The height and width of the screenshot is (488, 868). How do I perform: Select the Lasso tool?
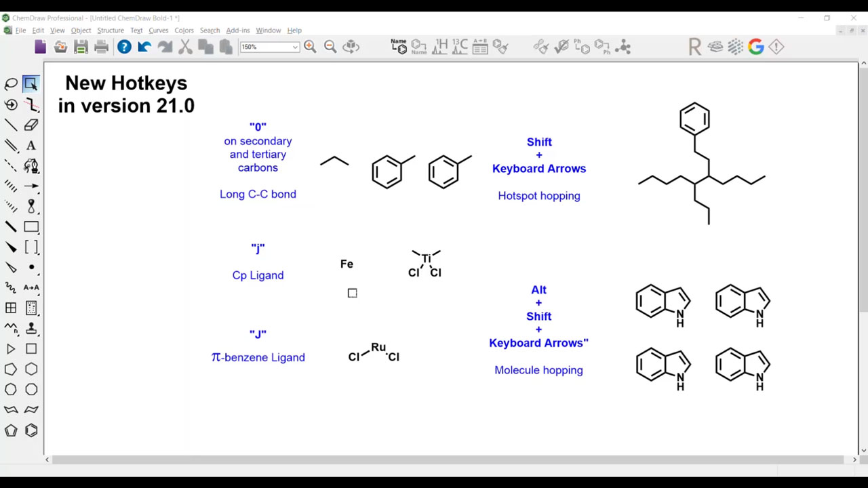[11, 84]
